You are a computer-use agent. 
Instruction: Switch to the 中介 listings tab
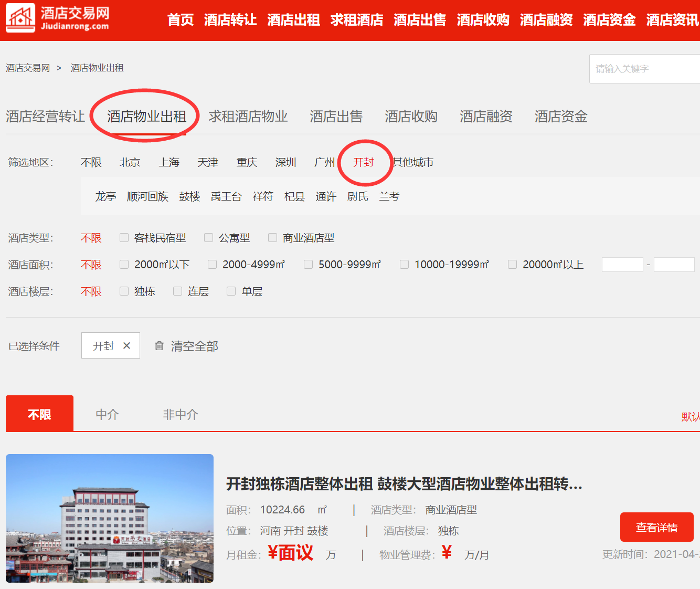(107, 415)
